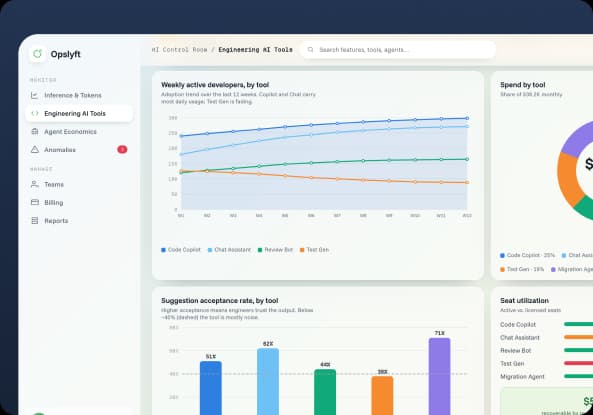
Task: Click last Test Gen line data point
Action: coord(467,182)
